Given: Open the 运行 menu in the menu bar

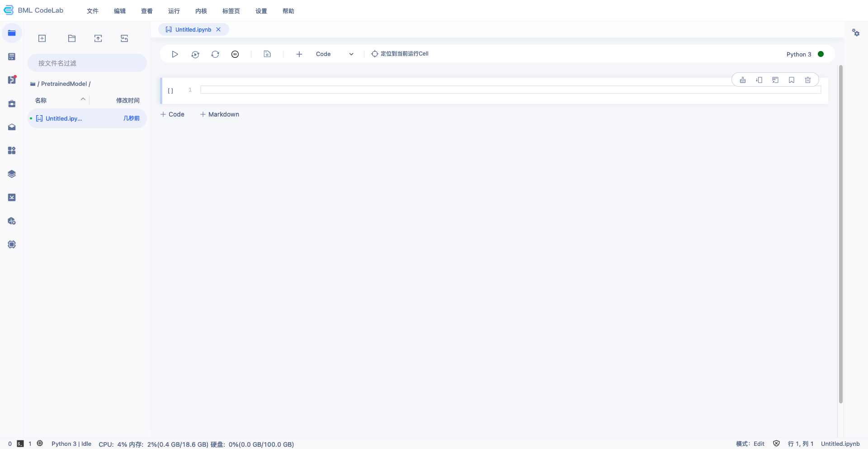Looking at the screenshot, I should click(174, 11).
